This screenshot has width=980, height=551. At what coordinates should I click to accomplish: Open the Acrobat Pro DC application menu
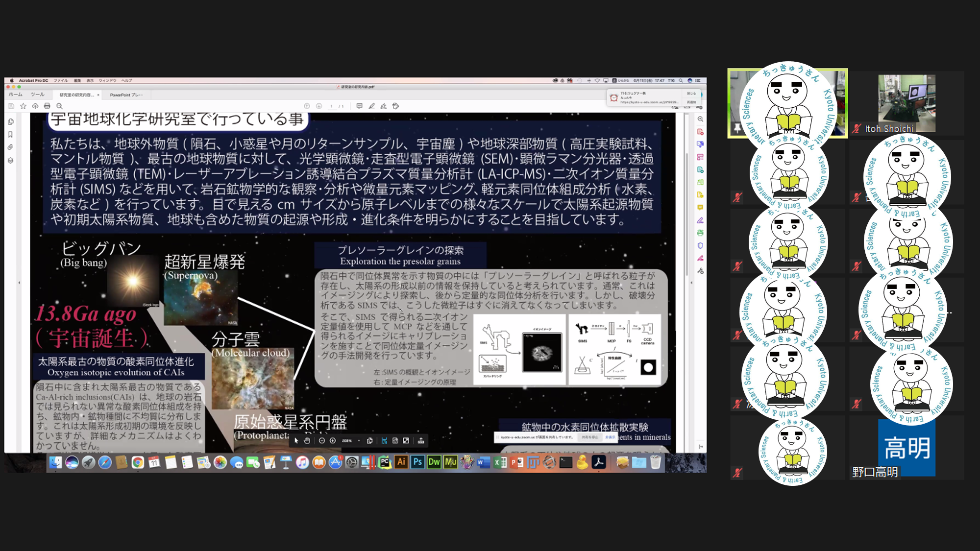tap(33, 80)
